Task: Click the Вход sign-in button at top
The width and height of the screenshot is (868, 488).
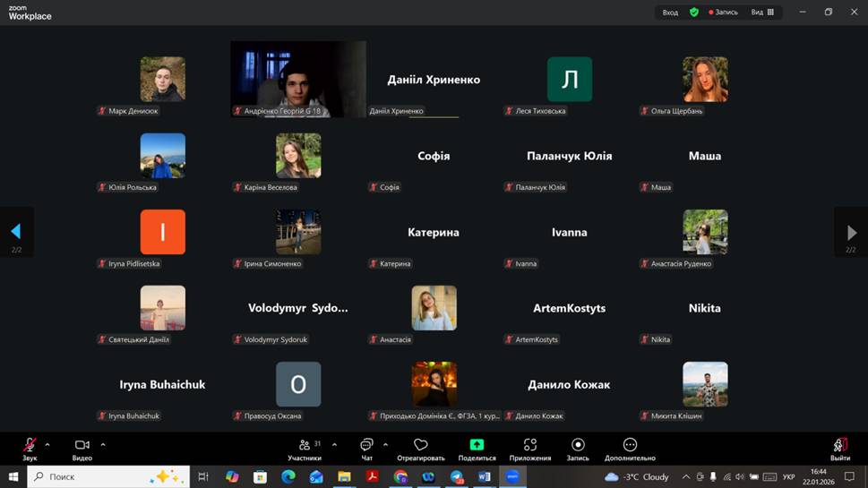Action: point(670,13)
